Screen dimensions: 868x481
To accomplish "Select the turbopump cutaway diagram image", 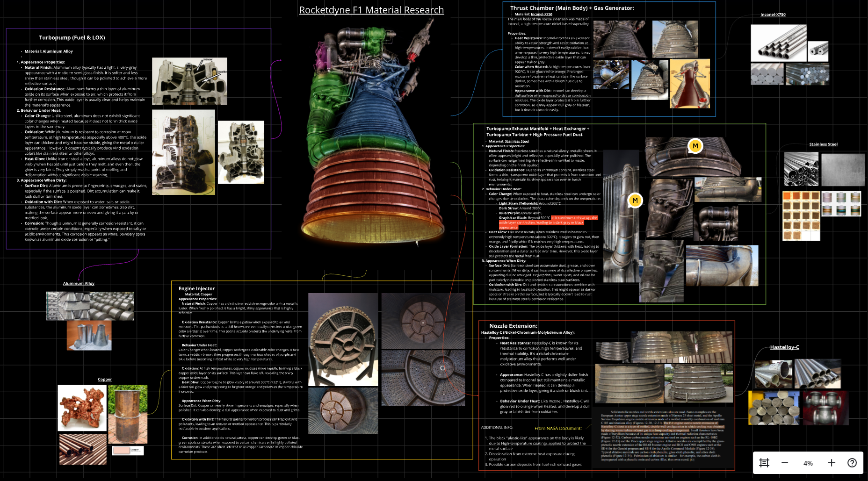I will 189,82.
